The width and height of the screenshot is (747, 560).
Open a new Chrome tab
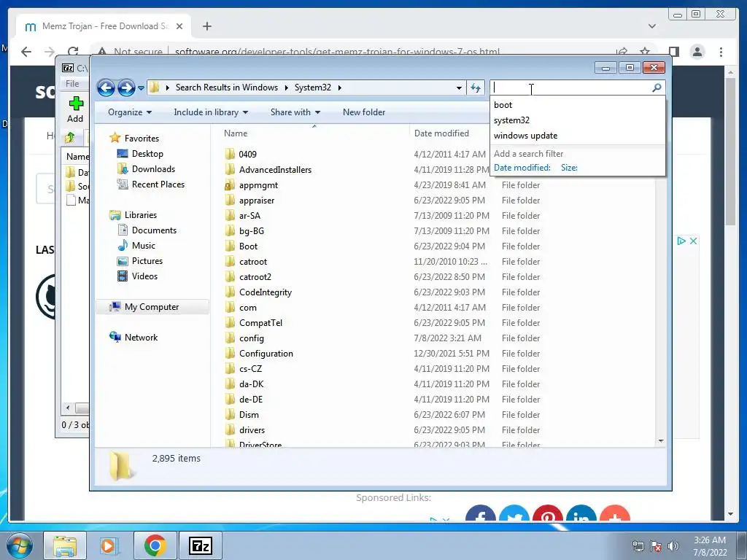point(206,26)
